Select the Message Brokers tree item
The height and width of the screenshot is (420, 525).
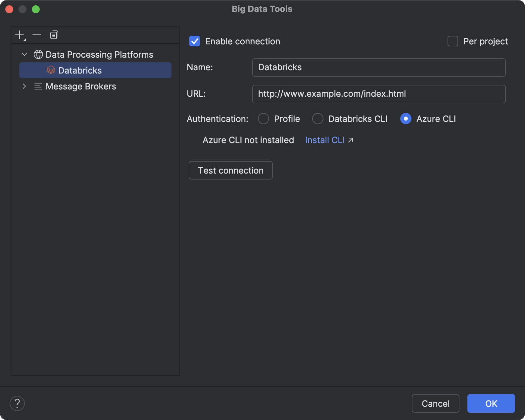coord(81,86)
